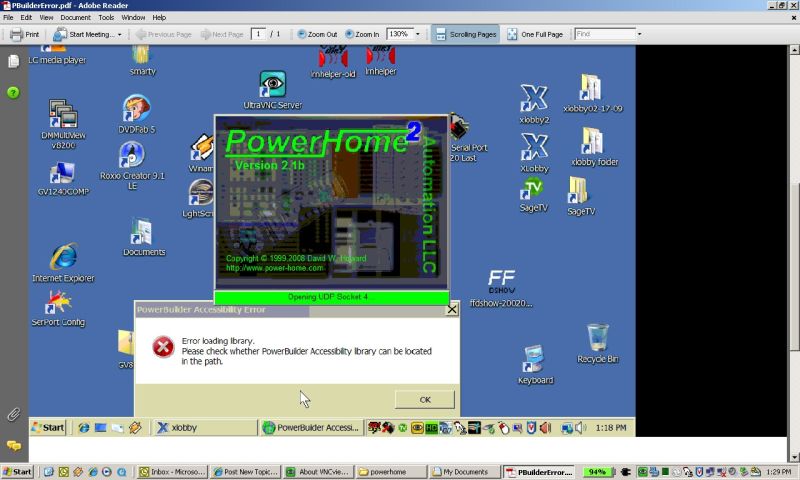The height and width of the screenshot is (480, 800).
Task: Open the View menu
Action: coord(46,17)
